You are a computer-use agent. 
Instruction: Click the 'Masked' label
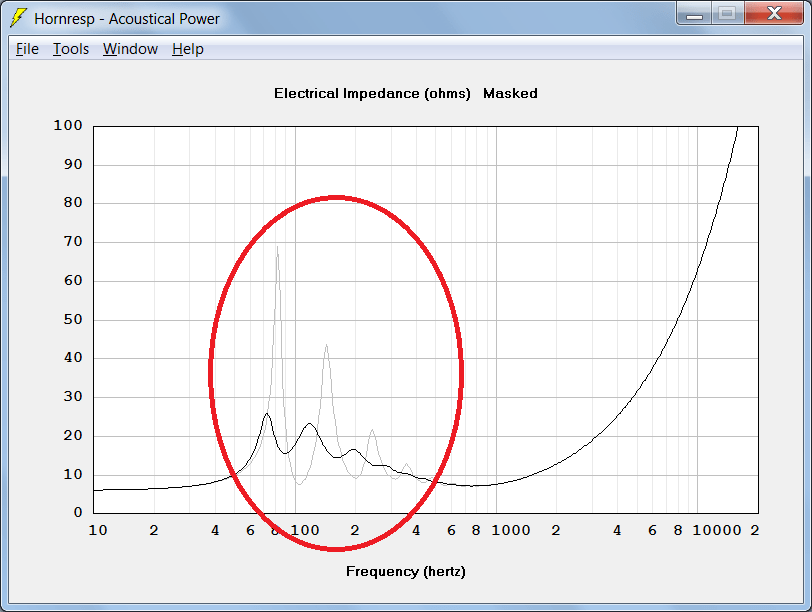pos(510,94)
